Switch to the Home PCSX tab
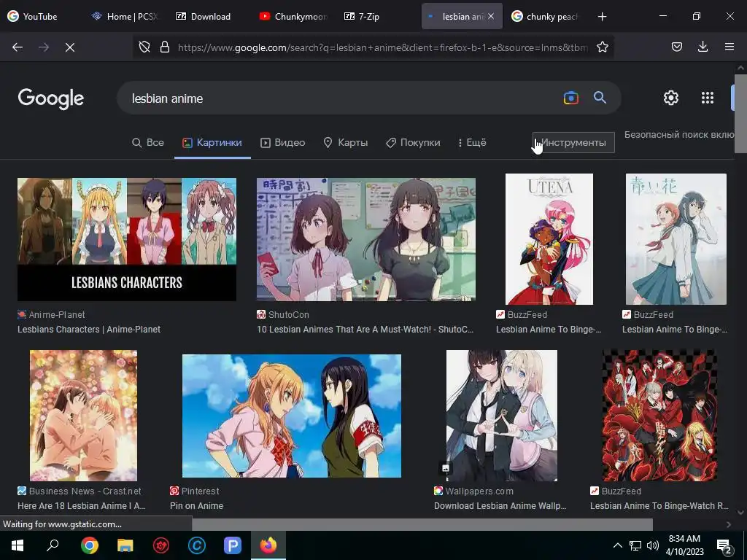This screenshot has height=560, width=747. [x=125, y=17]
